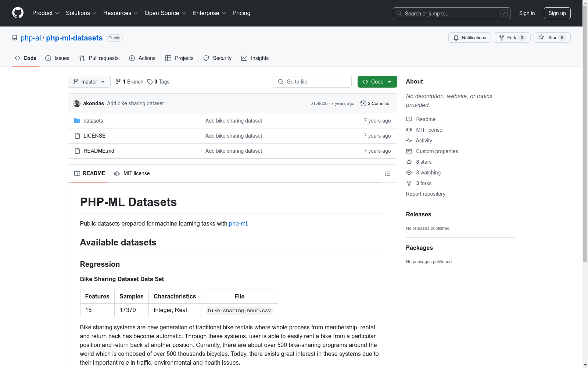
Task: Select the README tab
Action: pos(90,173)
